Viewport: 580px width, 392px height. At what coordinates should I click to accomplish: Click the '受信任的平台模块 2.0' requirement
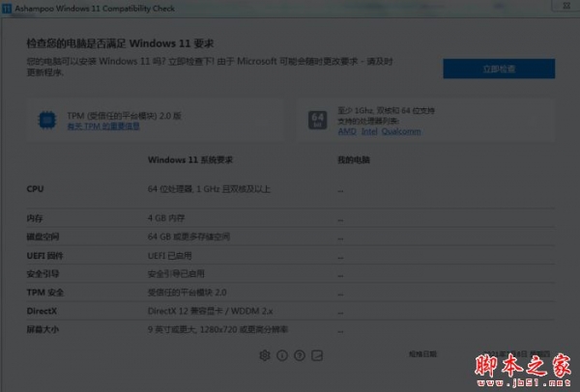coord(188,293)
